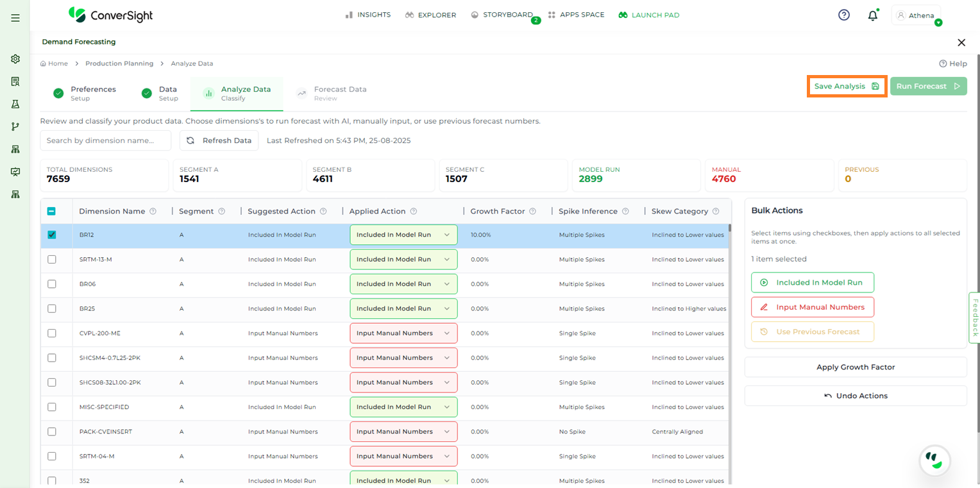980x488 pixels.
Task: Open Applied Action dropdown for SRTM-13-M
Action: (403, 259)
